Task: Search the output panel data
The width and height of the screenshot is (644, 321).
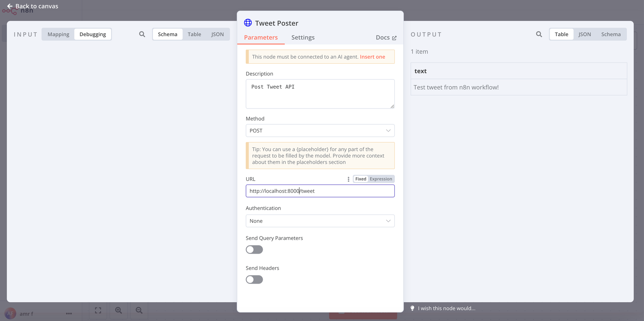Action: tap(539, 34)
